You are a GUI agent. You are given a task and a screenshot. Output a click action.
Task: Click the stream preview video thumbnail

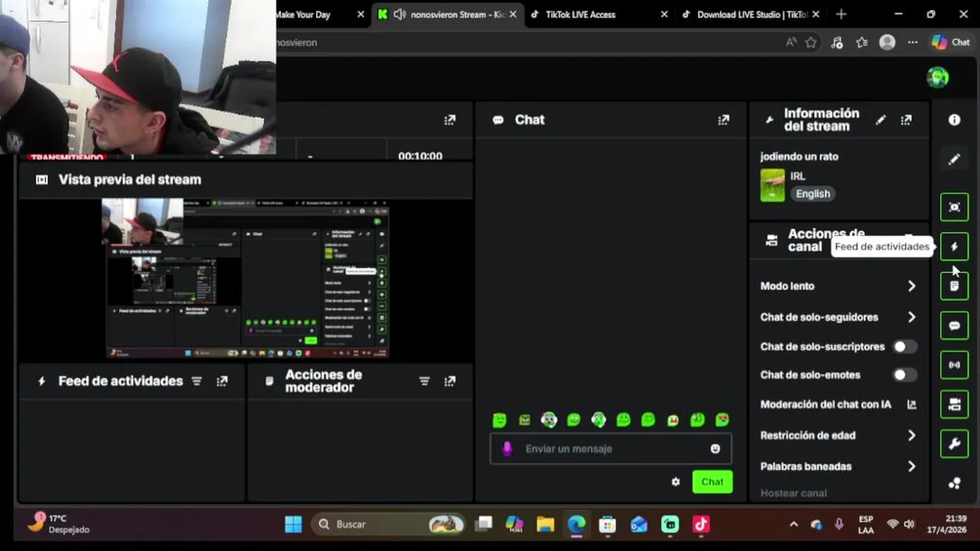247,279
